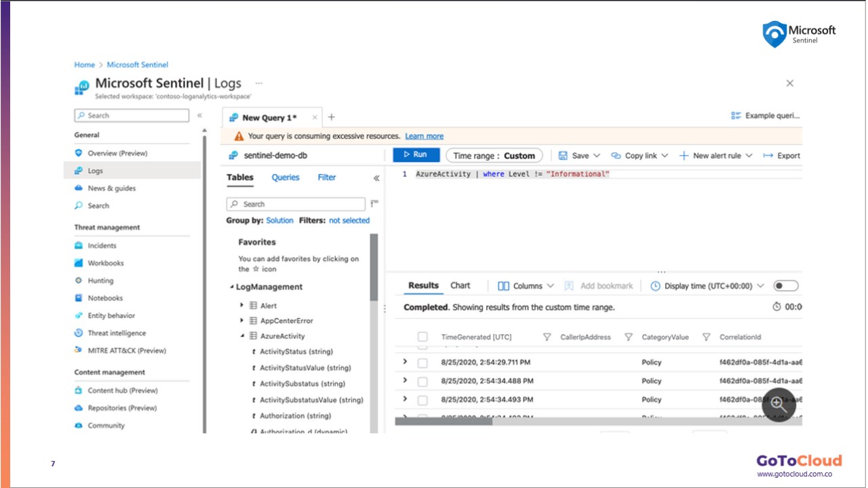Open the ellipsis menu beside Logs title
868x488 pixels.
(258, 83)
